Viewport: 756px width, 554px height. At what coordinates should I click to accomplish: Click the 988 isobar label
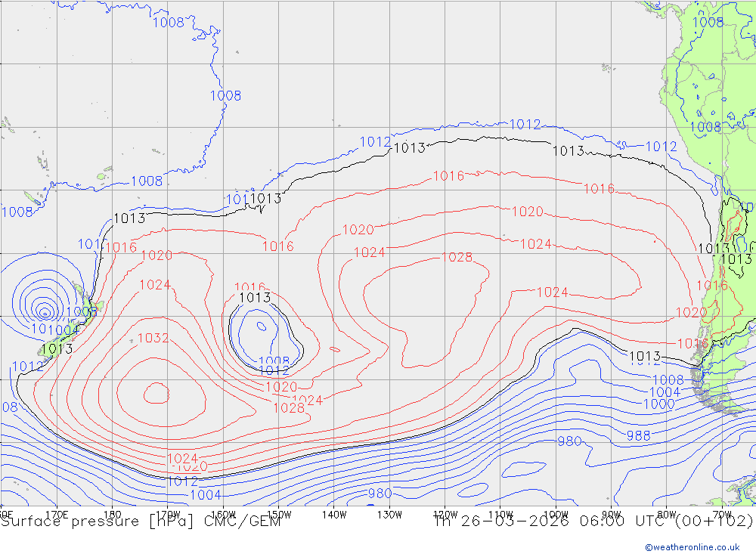pyautogui.click(x=638, y=436)
